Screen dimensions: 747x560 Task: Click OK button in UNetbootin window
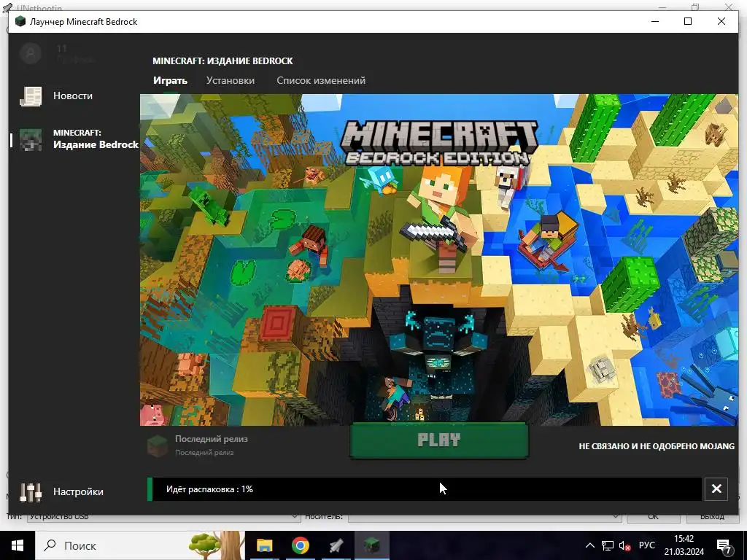tap(653, 517)
